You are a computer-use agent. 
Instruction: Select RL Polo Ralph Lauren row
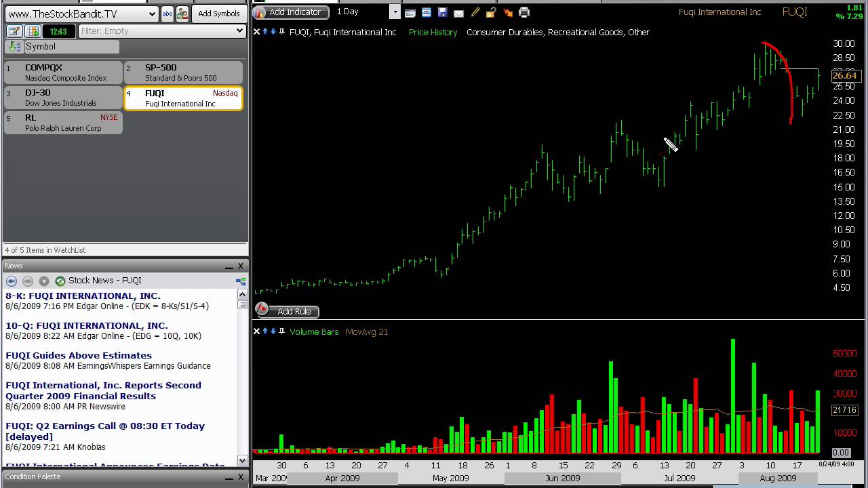click(x=63, y=123)
